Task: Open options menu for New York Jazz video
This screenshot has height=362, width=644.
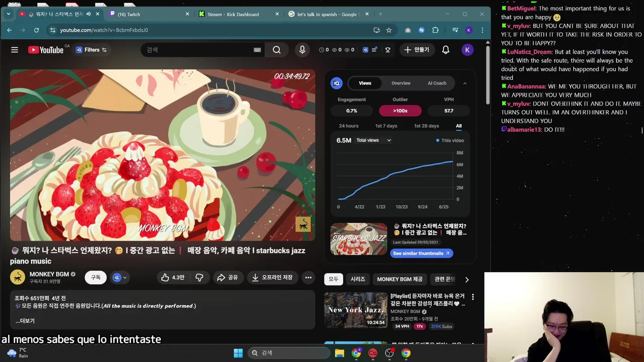Action: click(x=472, y=297)
